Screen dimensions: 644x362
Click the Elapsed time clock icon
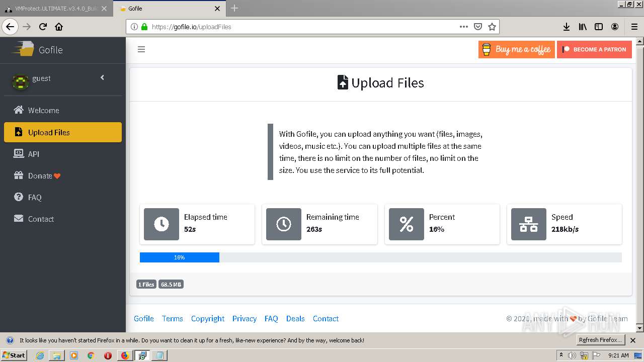162,224
